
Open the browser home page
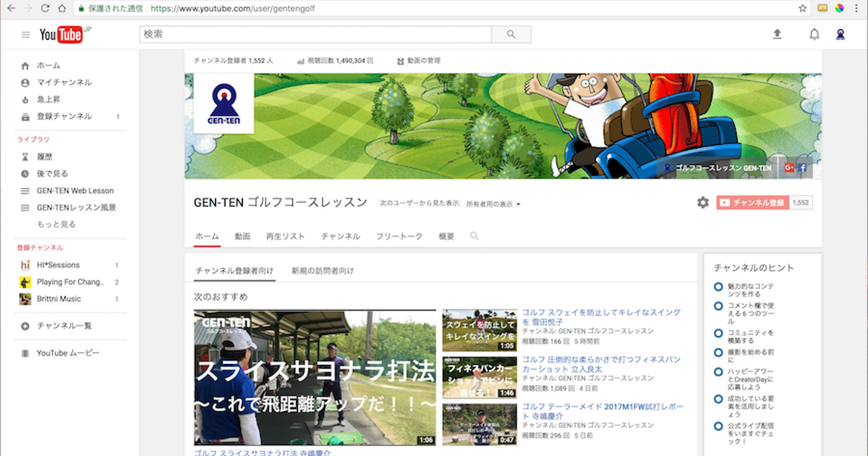point(62,9)
